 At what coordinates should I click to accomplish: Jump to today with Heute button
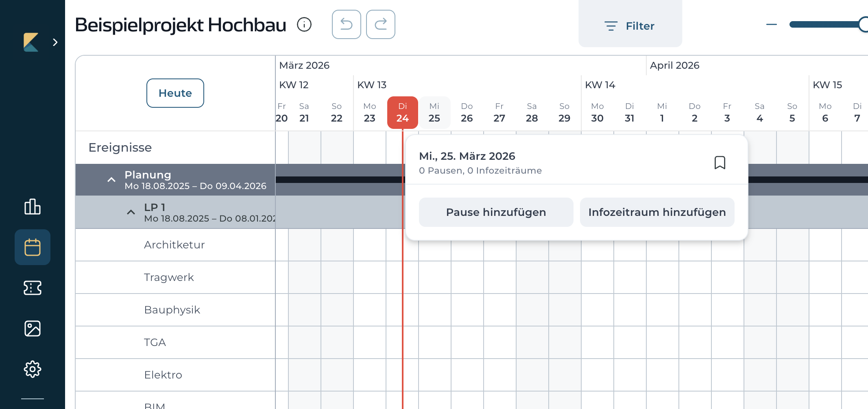tap(175, 93)
